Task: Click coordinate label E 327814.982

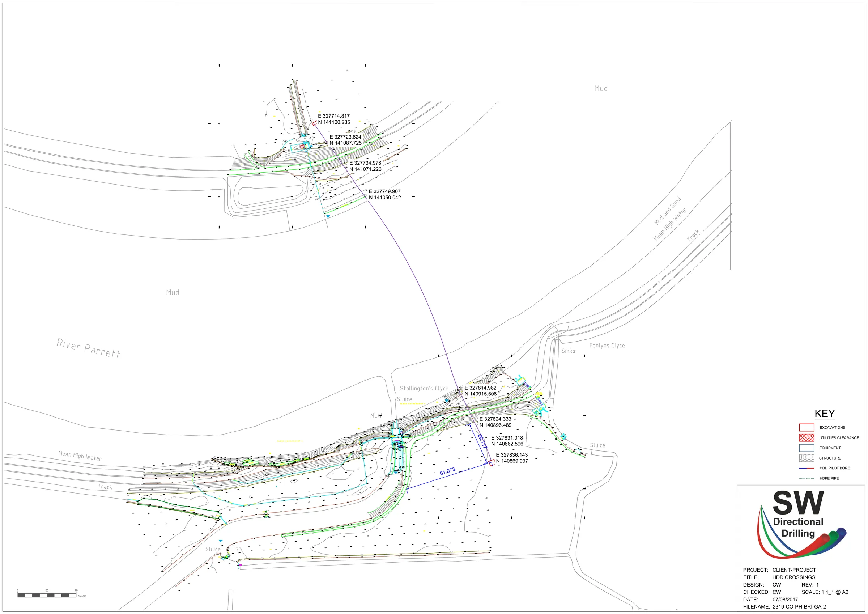Action: click(x=481, y=388)
